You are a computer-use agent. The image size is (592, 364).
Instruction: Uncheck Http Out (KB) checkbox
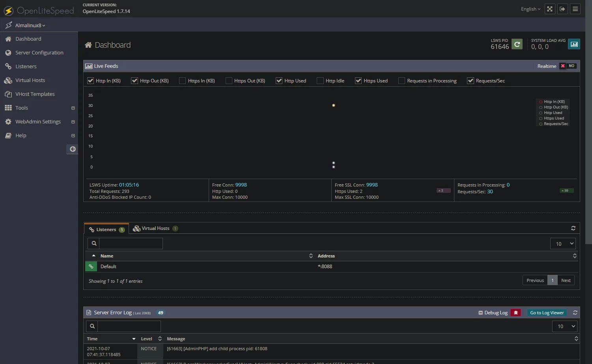(134, 81)
